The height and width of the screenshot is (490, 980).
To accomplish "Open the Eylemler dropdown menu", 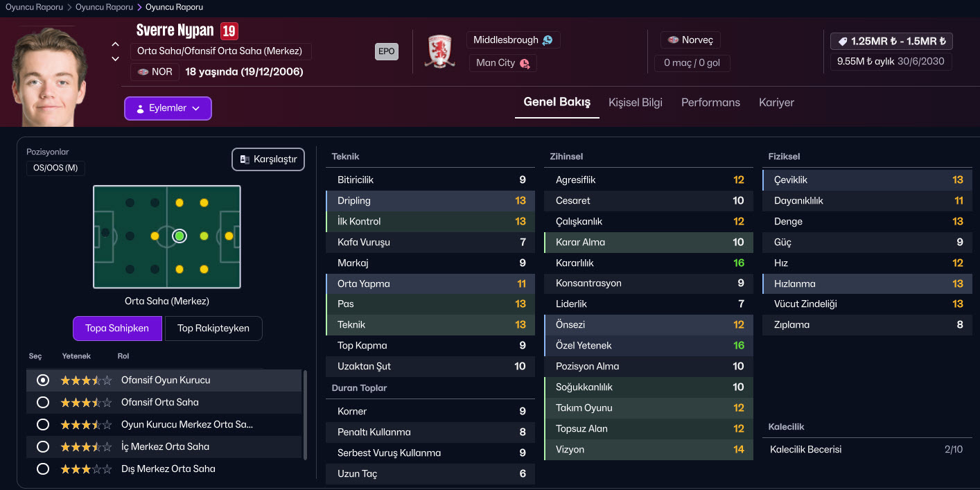I will point(168,108).
